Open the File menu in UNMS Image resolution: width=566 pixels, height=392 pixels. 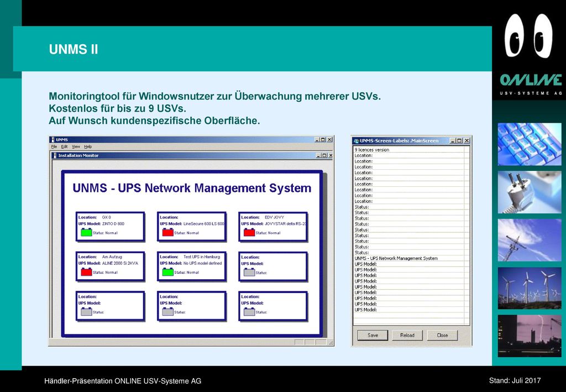click(54, 147)
